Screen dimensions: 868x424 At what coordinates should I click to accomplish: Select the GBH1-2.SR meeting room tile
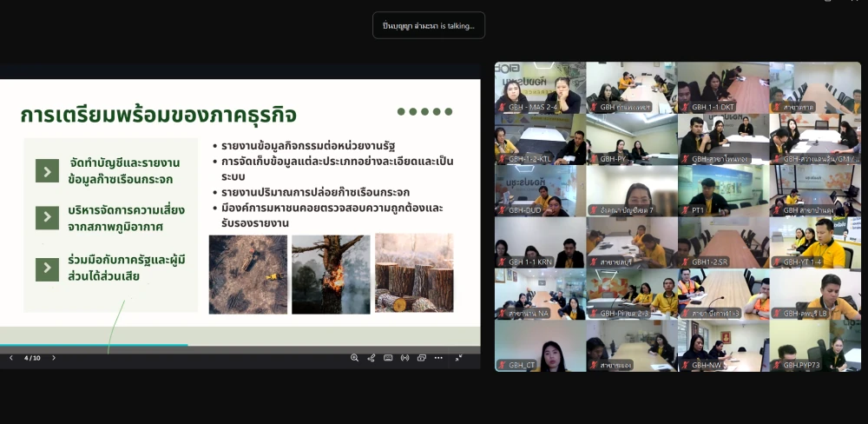coord(724,242)
